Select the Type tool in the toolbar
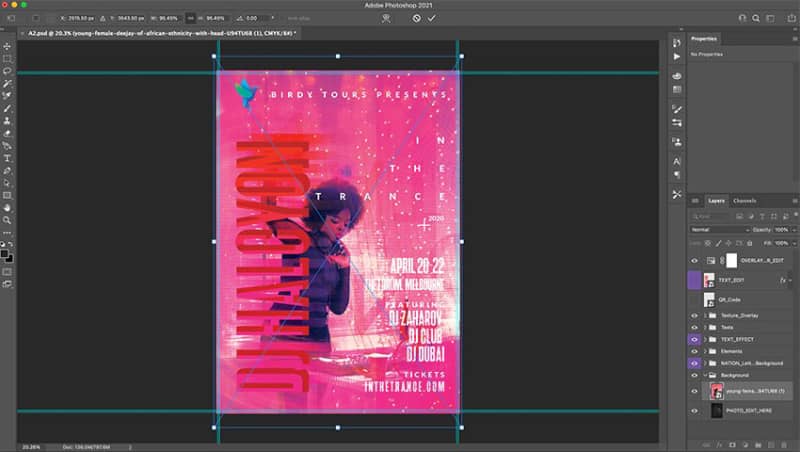800x452 pixels. click(x=7, y=159)
